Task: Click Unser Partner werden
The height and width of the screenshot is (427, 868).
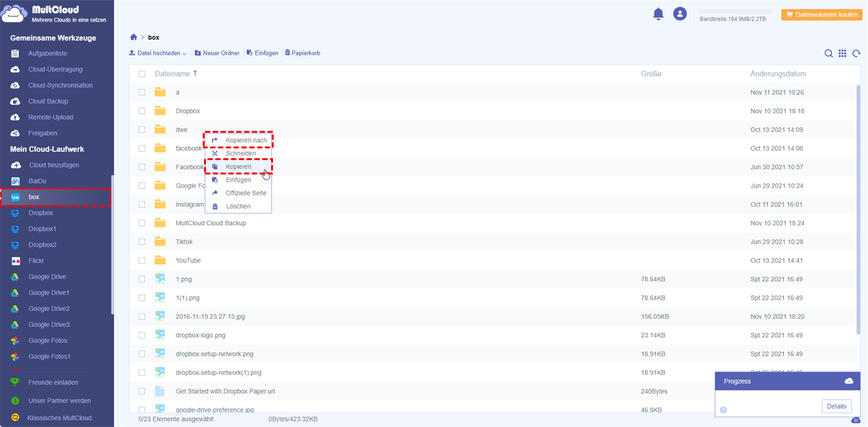Action: click(59, 400)
